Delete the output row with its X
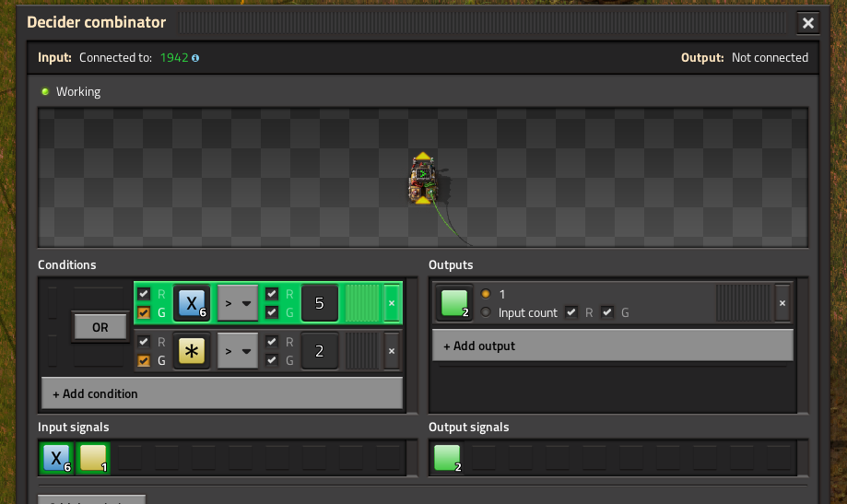 pos(782,302)
